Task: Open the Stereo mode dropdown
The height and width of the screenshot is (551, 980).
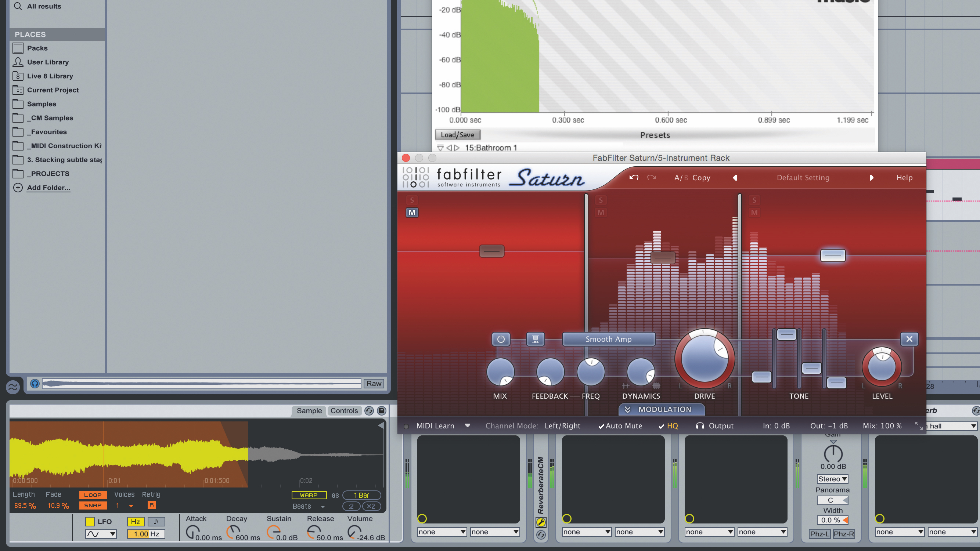Action: coord(832,479)
